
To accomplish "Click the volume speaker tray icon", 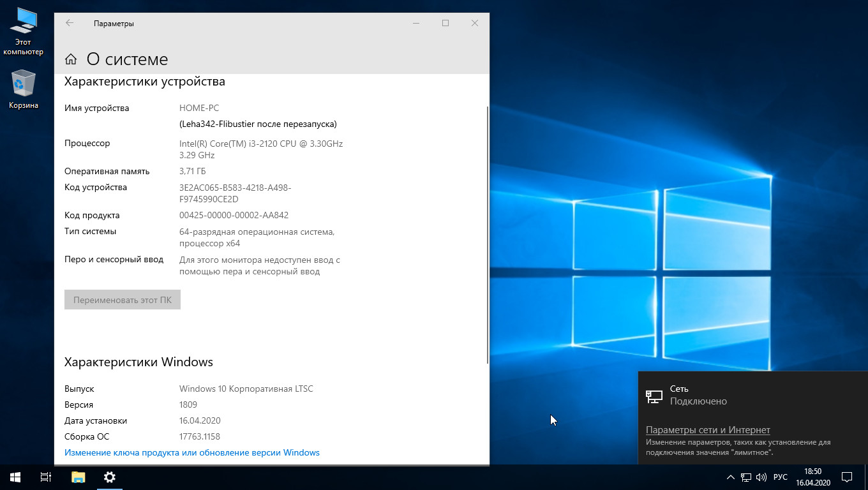I will [x=761, y=477].
